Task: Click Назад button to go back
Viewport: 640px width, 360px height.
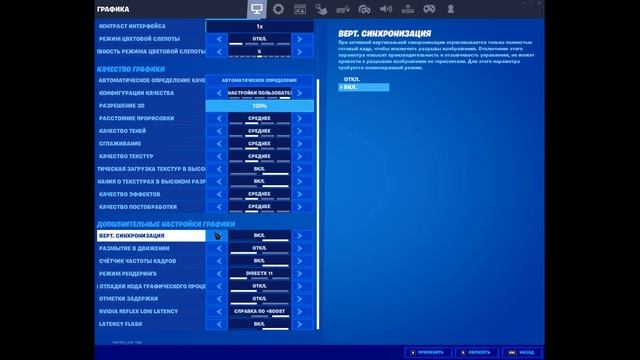Action: tap(522, 352)
